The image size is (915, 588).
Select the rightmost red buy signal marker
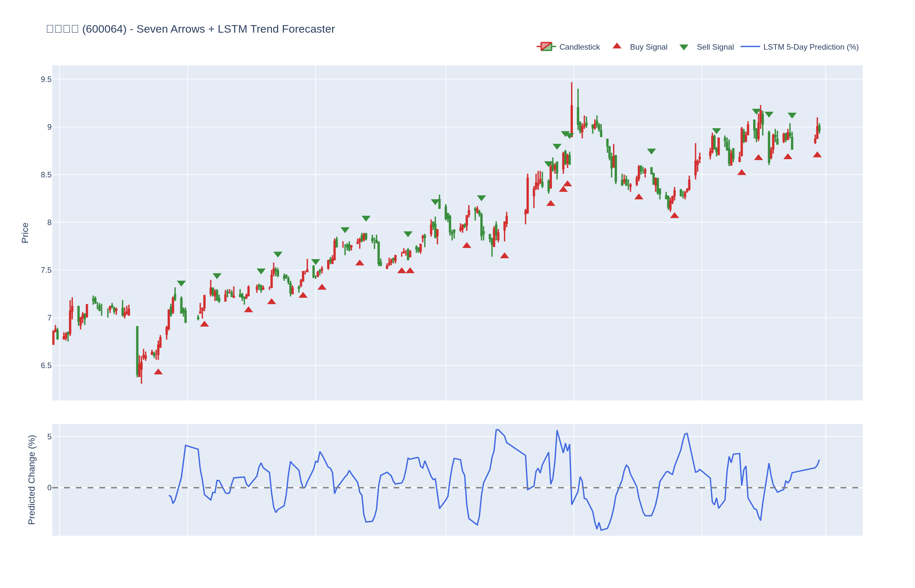point(817,155)
